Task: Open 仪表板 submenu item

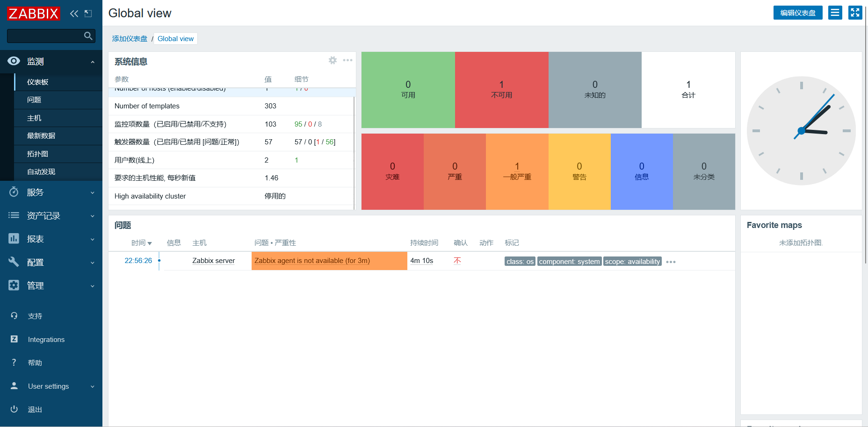Action: tap(58, 82)
